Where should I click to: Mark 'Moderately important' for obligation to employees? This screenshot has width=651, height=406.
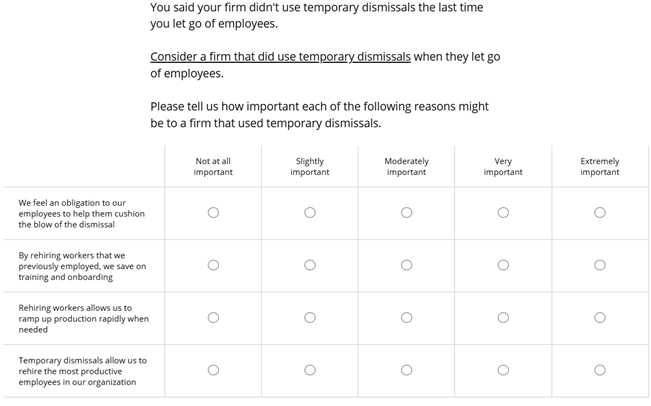click(x=406, y=212)
